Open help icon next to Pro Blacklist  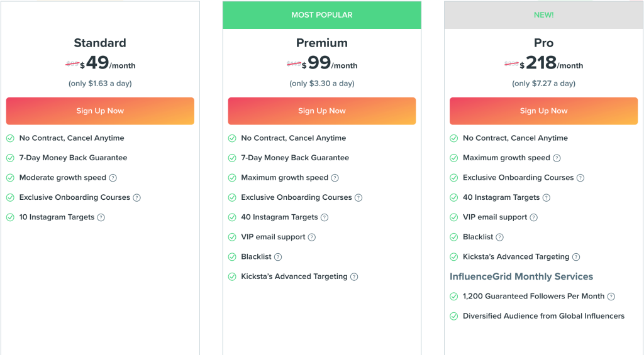[x=499, y=238]
